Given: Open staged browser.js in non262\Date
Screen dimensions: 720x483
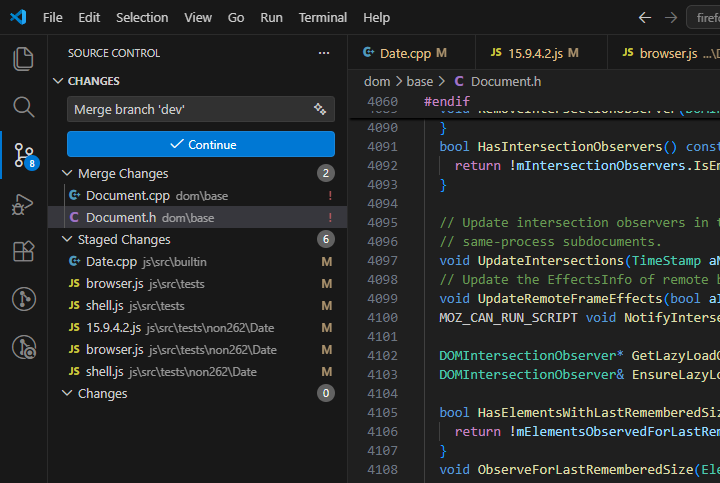Looking at the screenshot, I should [197, 350].
